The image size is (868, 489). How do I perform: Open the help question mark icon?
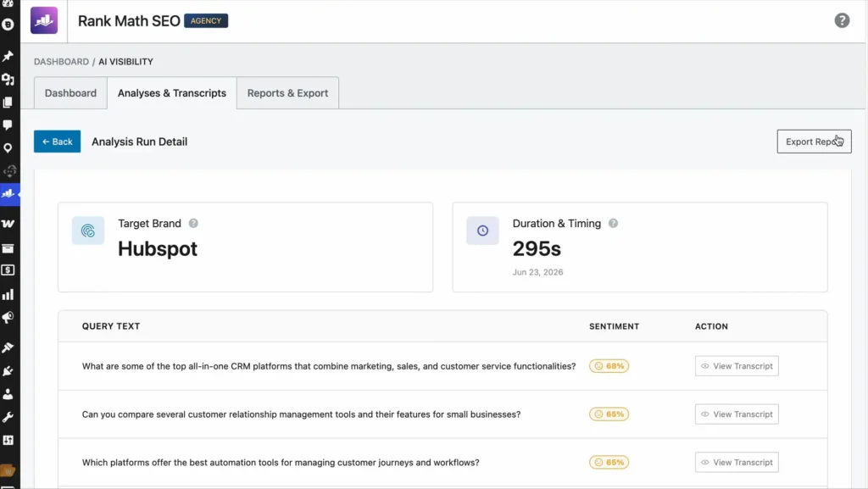pos(842,20)
